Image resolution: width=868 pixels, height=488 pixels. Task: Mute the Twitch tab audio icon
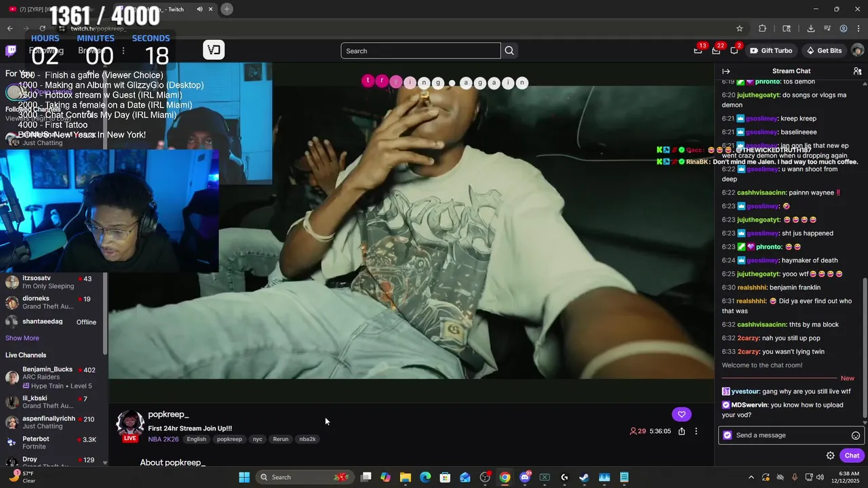click(199, 9)
